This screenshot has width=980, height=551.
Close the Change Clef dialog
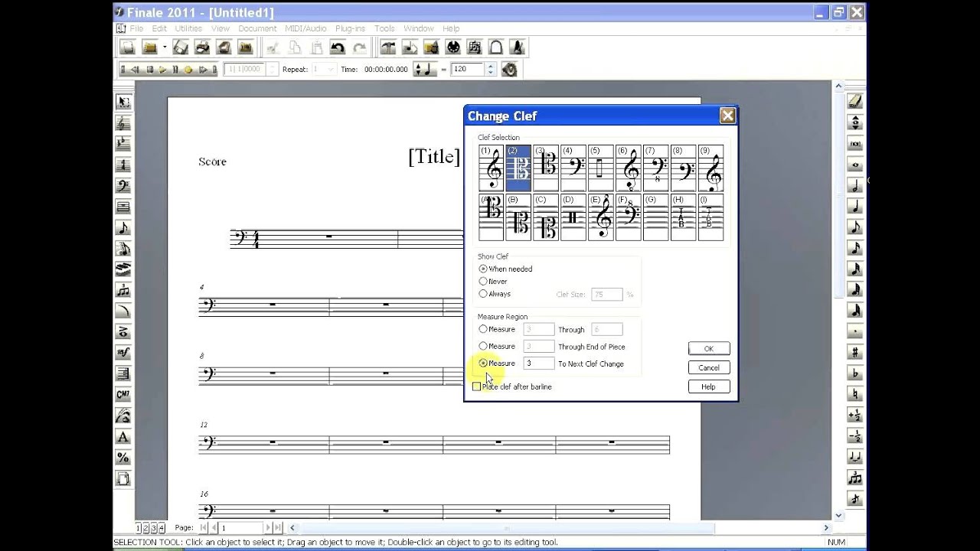point(727,116)
